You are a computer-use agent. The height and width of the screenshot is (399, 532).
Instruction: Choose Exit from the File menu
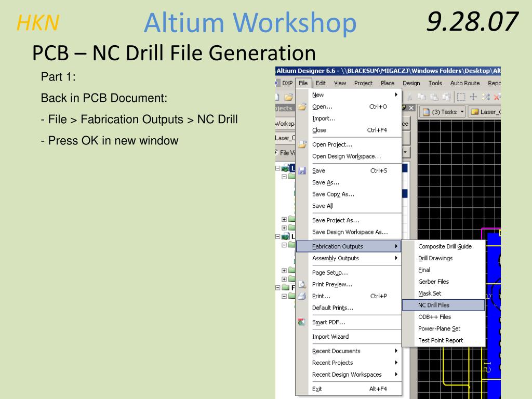click(349, 389)
